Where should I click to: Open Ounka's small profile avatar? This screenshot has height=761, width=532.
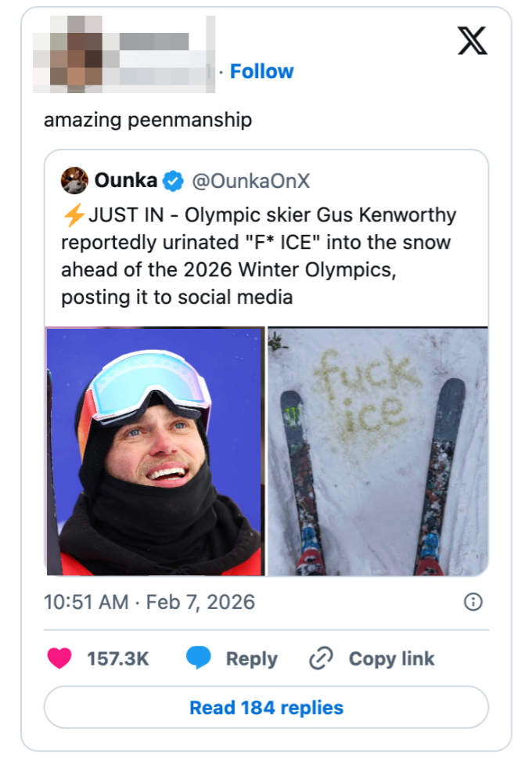pos(74,181)
